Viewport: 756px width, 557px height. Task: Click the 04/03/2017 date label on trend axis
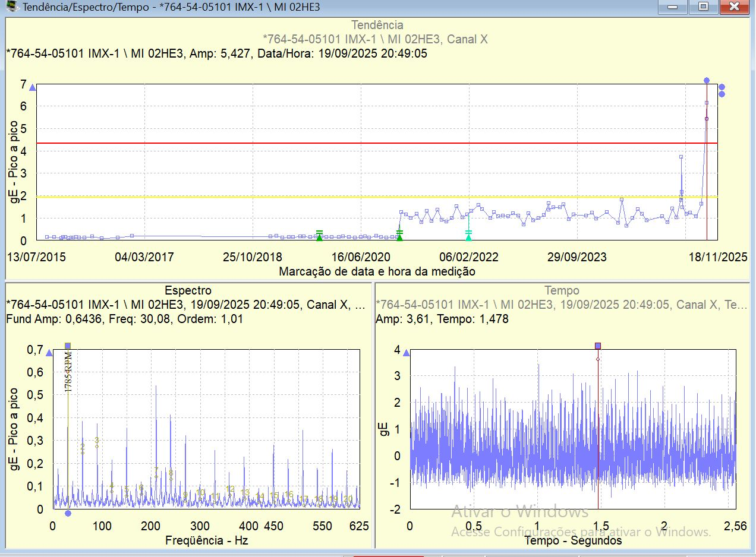[x=144, y=257]
